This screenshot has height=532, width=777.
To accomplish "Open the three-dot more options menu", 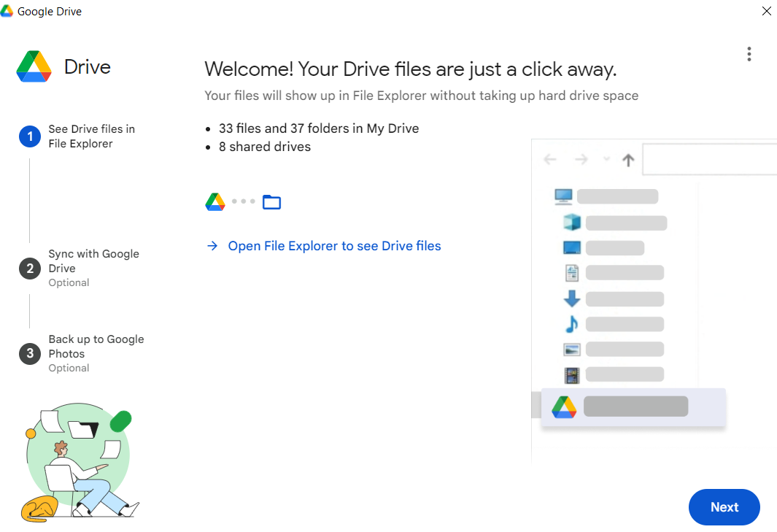I will pos(749,54).
